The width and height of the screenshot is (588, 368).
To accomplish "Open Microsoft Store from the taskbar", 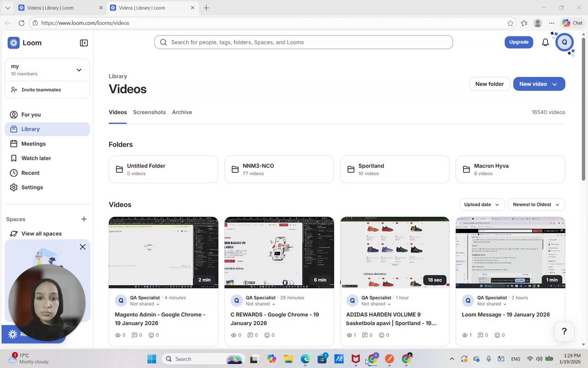I will pyautogui.click(x=322, y=359).
